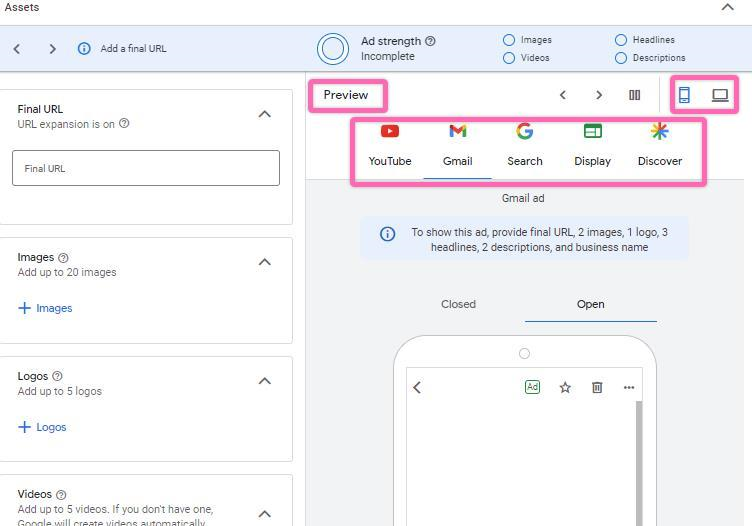
Task: Open the three-dot menu in phone preview
Action: click(629, 387)
